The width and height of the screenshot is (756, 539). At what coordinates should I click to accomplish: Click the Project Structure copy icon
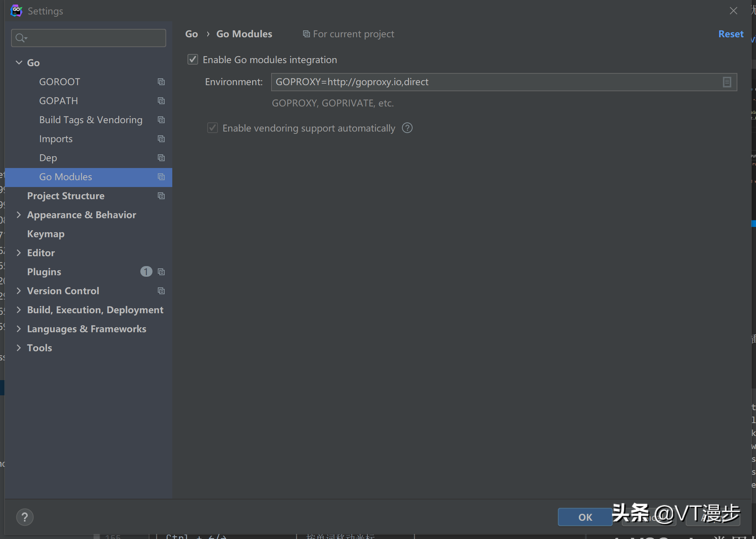coord(161,195)
